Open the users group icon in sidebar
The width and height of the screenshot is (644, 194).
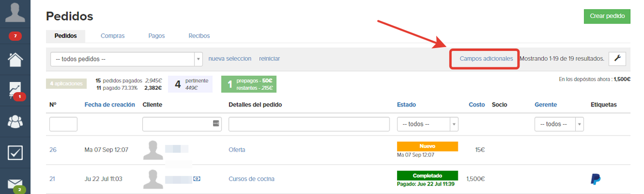[x=15, y=121]
